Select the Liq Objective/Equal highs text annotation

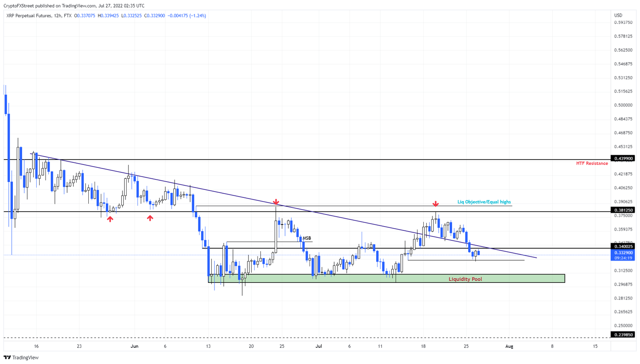[x=483, y=202]
